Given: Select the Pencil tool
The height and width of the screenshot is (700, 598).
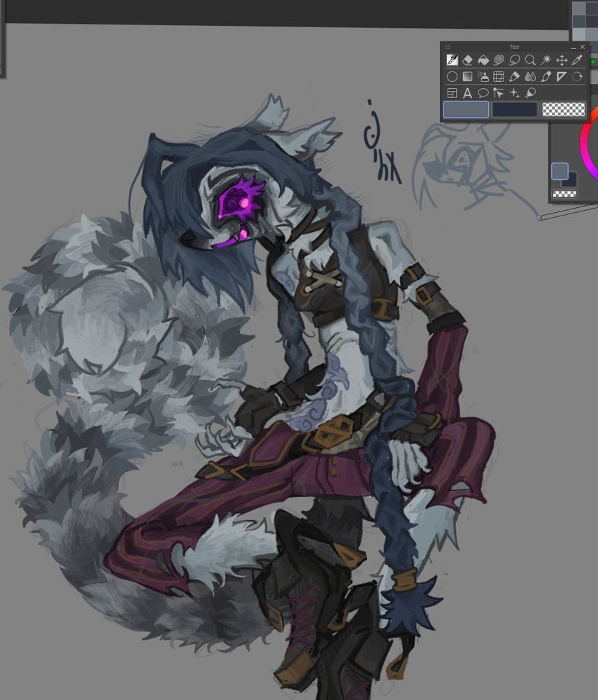Looking at the screenshot, I should [x=515, y=76].
